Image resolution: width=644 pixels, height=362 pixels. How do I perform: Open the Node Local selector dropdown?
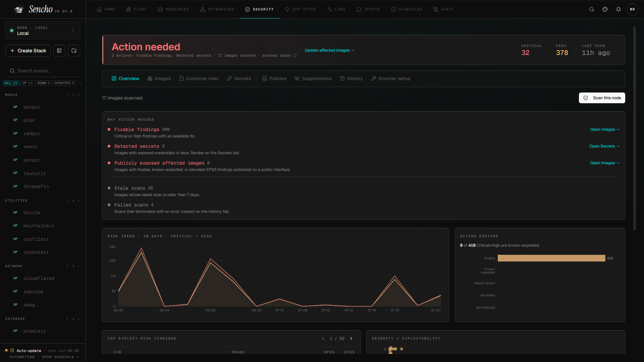43,31
